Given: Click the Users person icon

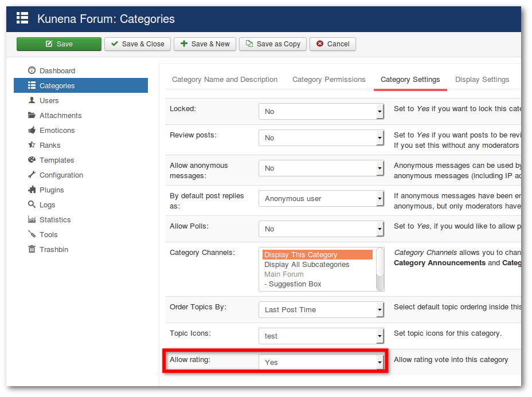Looking at the screenshot, I should click(x=32, y=100).
